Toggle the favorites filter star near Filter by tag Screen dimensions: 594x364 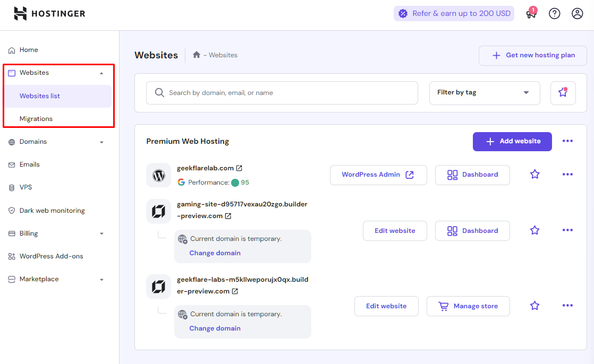tap(563, 93)
